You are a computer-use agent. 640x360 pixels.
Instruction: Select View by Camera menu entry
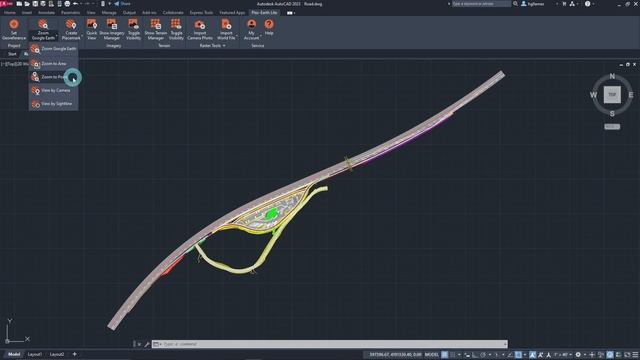click(x=53, y=90)
